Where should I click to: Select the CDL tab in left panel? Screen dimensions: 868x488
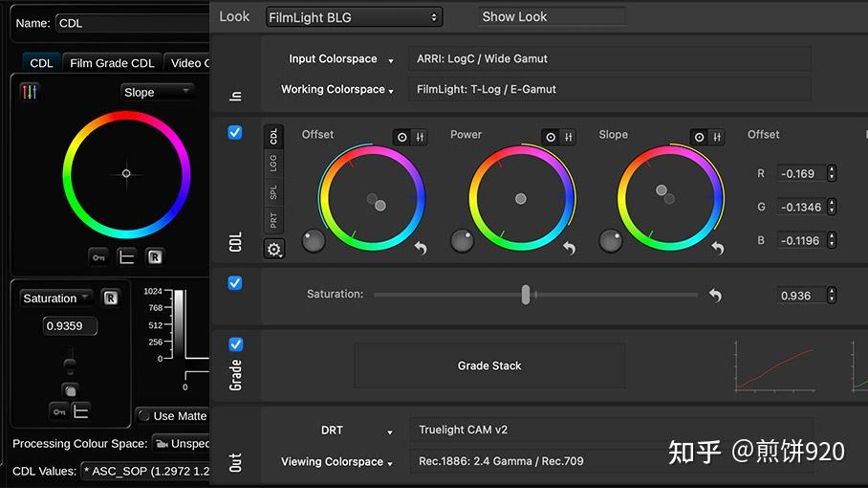41,63
